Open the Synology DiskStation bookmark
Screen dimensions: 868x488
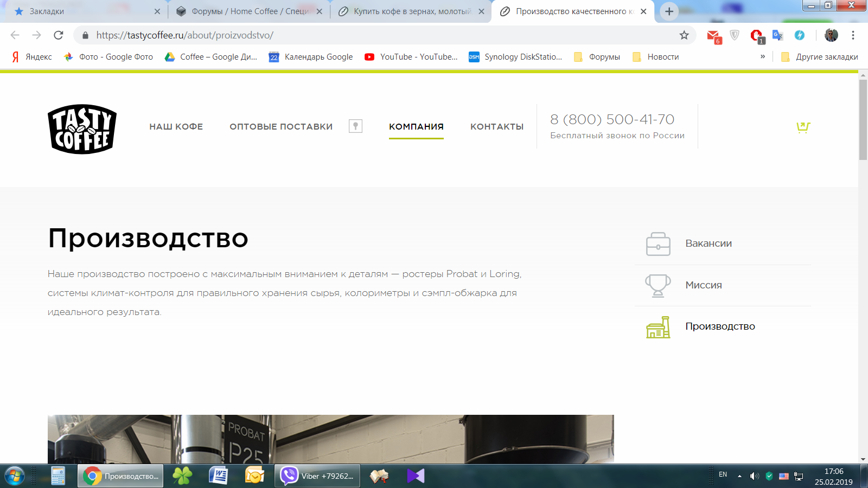click(515, 57)
